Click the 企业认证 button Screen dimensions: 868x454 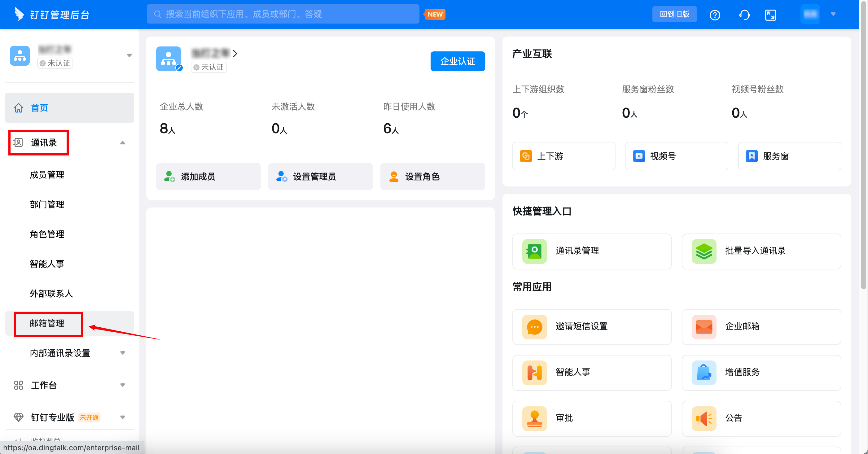[458, 61]
